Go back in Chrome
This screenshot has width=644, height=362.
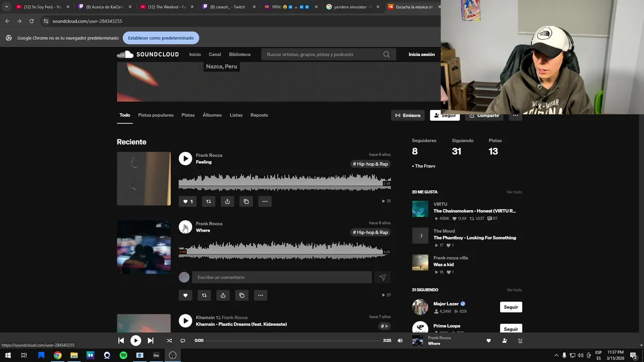[x=7, y=21]
